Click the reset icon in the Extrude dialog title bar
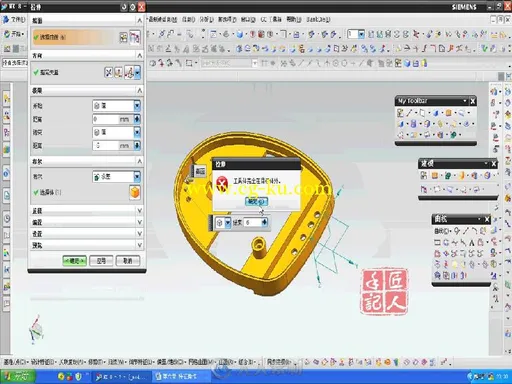 [125, 7]
